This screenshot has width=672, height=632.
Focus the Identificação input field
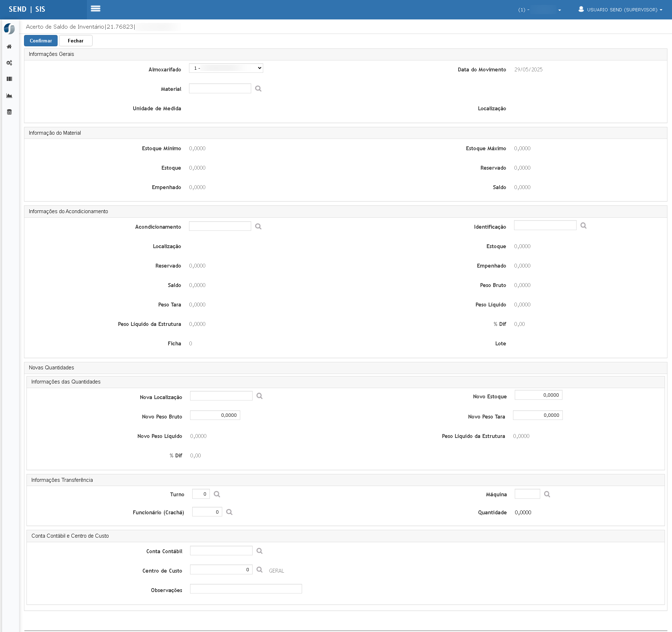point(545,225)
